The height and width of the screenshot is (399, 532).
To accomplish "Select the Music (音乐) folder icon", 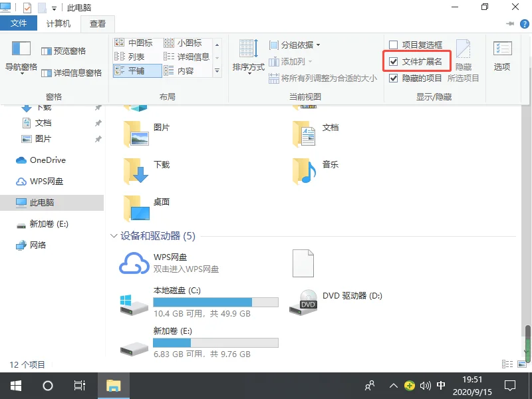I will point(304,172).
